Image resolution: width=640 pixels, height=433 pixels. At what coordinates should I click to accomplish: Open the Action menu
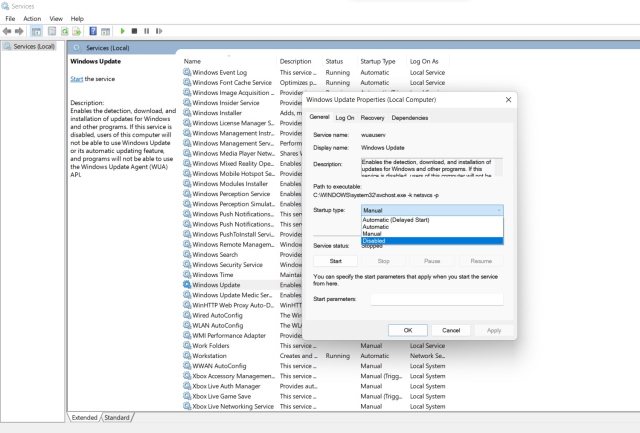32,18
